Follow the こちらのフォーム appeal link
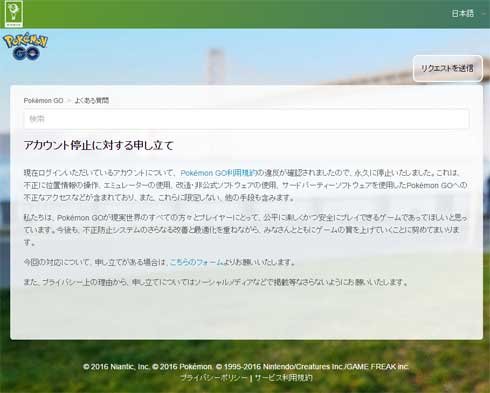Screen dimensions: 490x393 coord(196,262)
